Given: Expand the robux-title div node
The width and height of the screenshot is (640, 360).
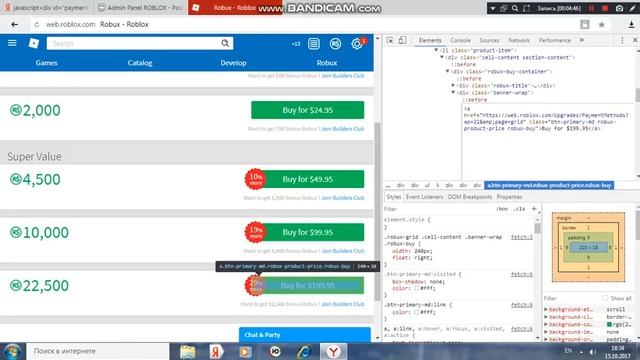Looking at the screenshot, I should (453, 86).
